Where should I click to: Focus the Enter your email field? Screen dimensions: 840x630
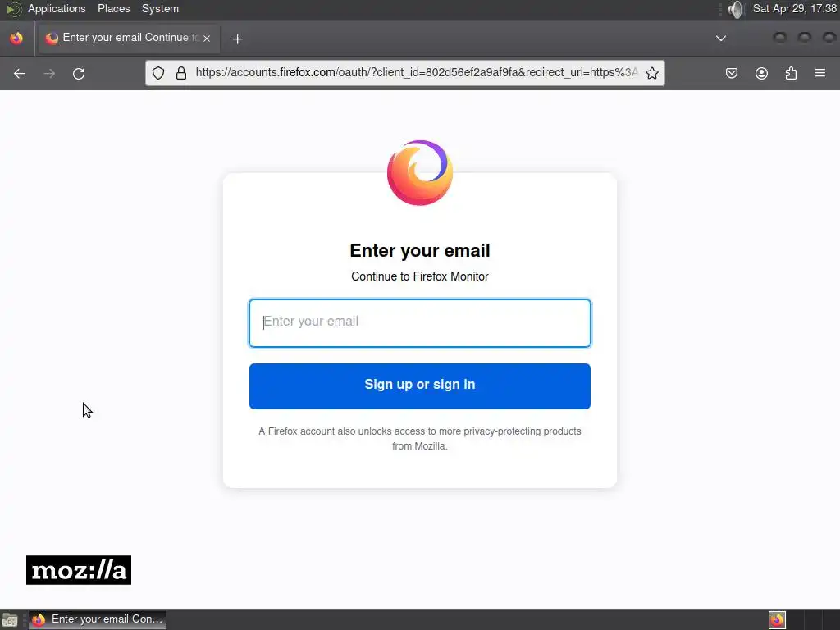click(419, 323)
